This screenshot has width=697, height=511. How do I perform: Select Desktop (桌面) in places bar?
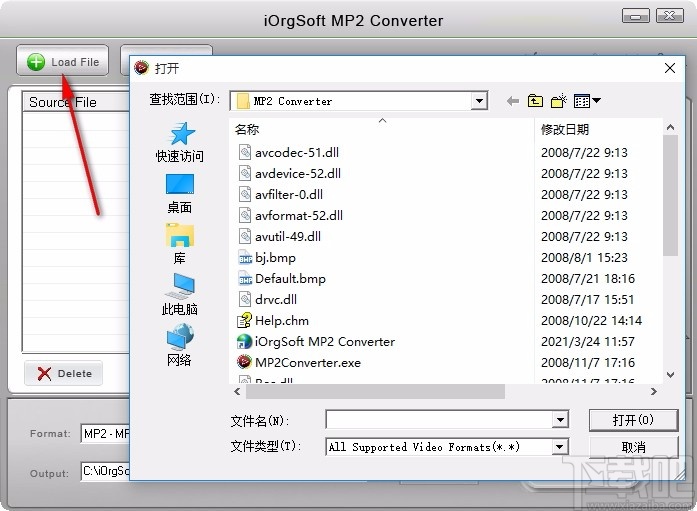coord(180,194)
